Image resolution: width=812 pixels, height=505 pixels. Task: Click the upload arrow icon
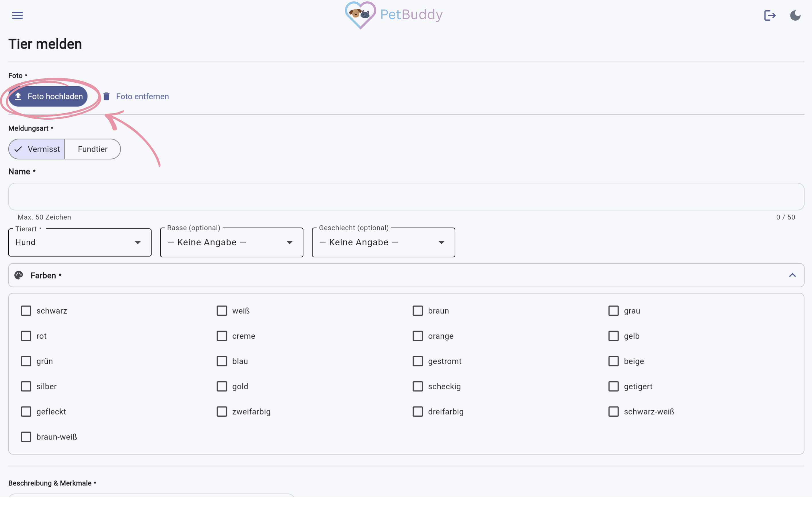click(x=18, y=96)
